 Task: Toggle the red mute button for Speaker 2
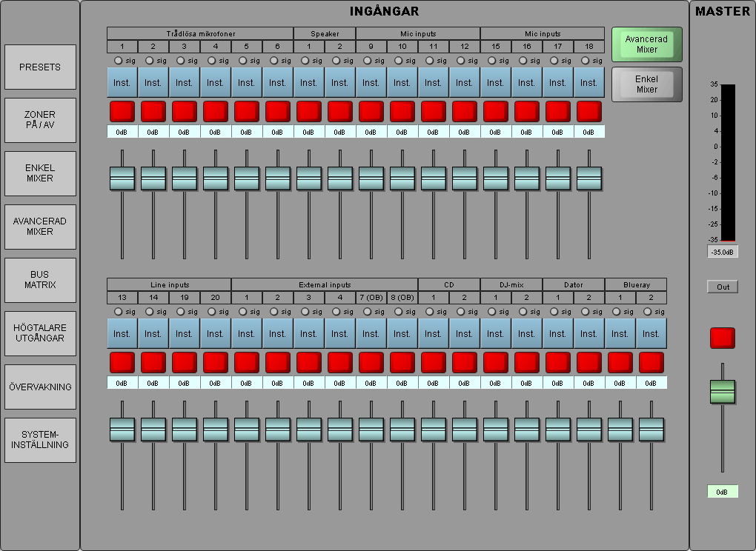pyautogui.click(x=340, y=111)
